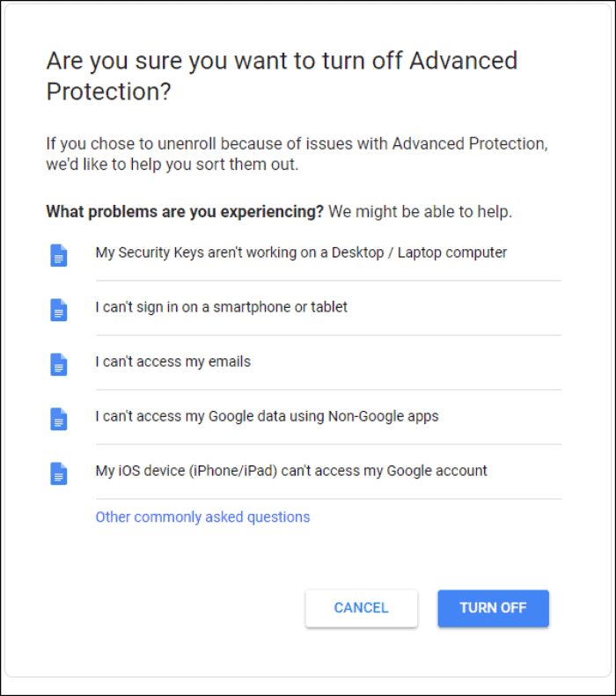Click the dialog heading about turning off Advanced Protection
616x696 pixels.
(x=282, y=76)
